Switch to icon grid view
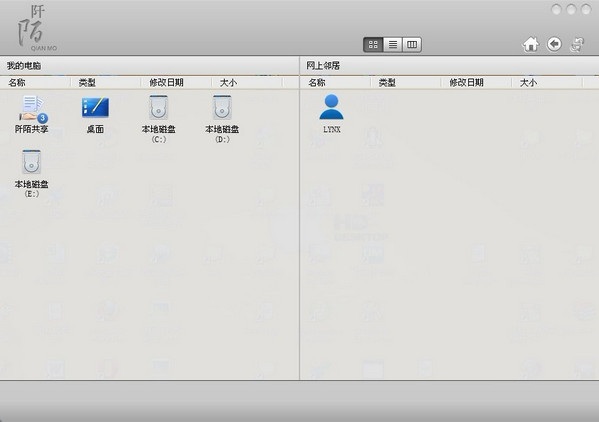Image resolution: width=599 pixels, height=422 pixels. coord(373,45)
